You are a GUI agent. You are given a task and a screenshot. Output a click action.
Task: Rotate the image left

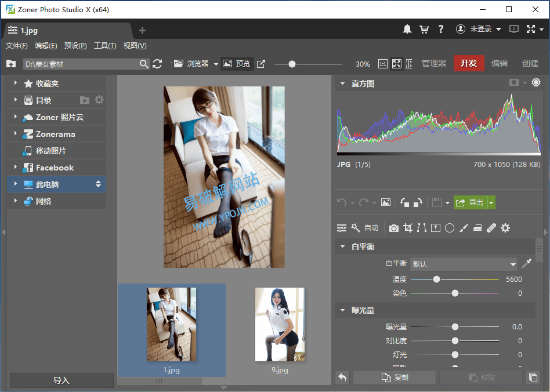coord(405,202)
